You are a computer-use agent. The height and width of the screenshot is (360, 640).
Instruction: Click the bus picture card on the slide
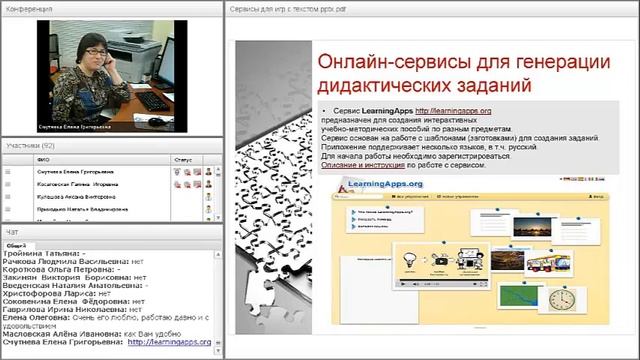tap(548, 263)
